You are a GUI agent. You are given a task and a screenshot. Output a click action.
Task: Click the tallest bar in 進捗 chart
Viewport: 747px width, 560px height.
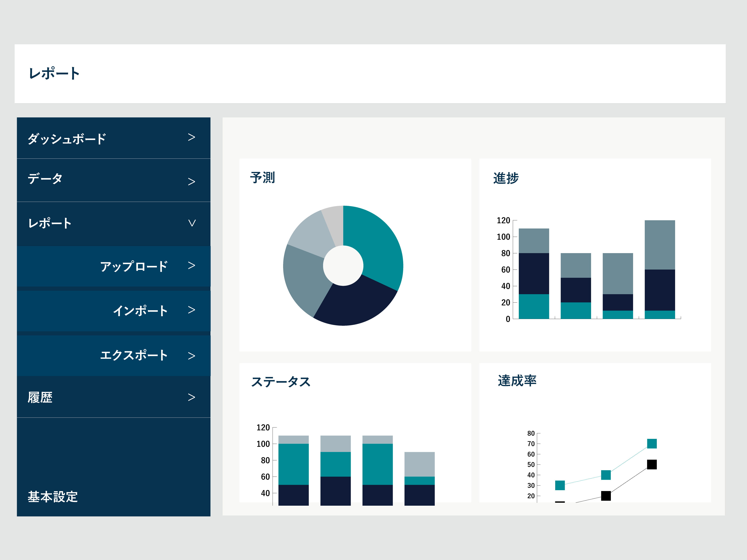(x=660, y=270)
